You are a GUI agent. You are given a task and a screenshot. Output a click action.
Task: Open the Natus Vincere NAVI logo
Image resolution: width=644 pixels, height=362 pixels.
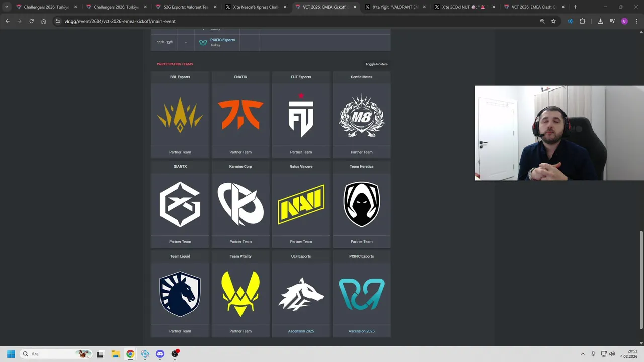(x=301, y=204)
